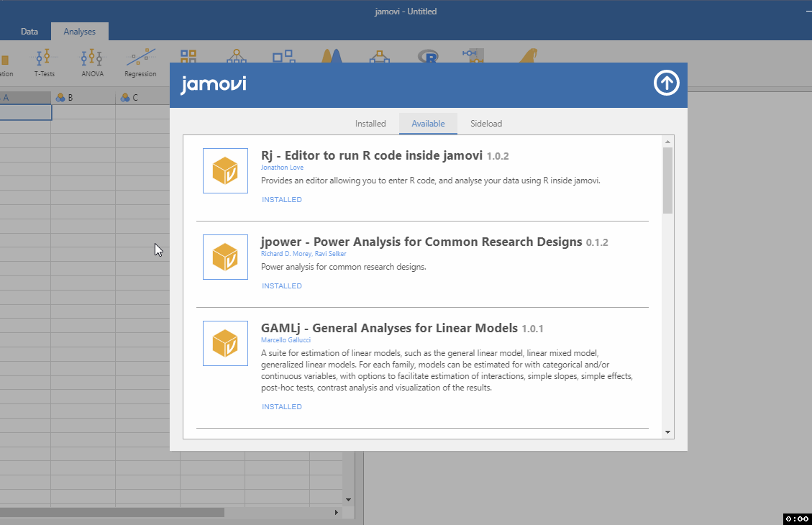Screen dimensions: 812x525
Task: Click the title 'GAMLj - General Analyses for Linear Models'
Action: coord(389,328)
